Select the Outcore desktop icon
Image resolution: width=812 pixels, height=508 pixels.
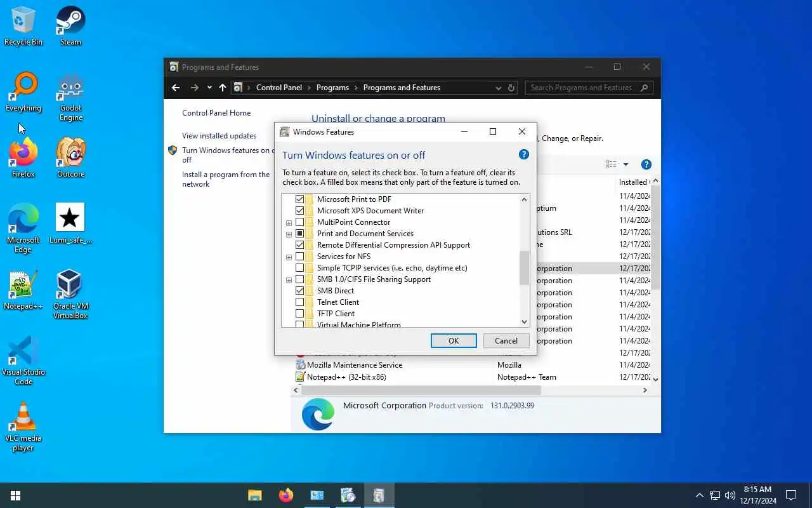pyautogui.click(x=70, y=158)
